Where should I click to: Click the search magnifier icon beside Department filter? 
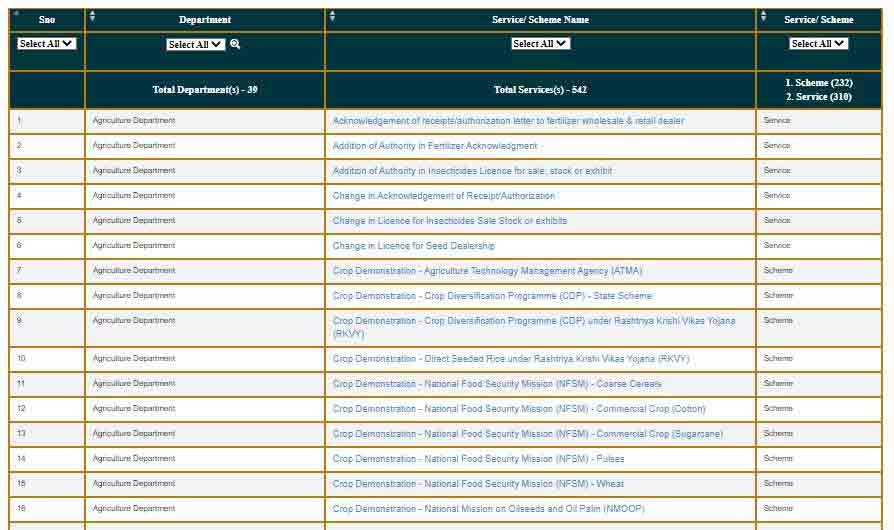(235, 44)
